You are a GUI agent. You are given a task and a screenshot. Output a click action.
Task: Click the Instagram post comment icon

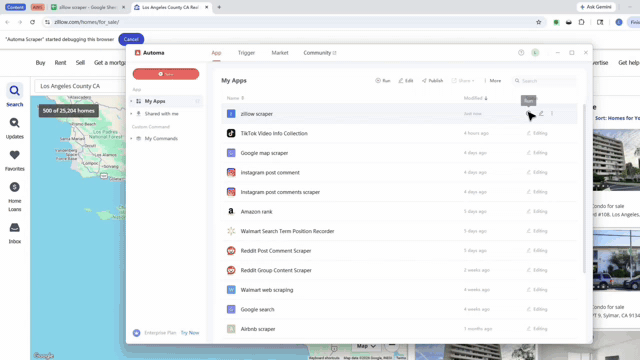point(231,172)
